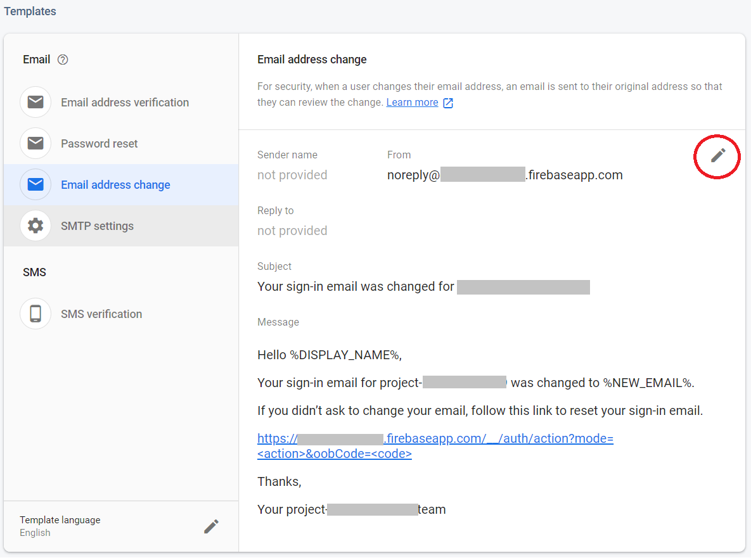Click the SMS verification phone icon

coord(35,314)
